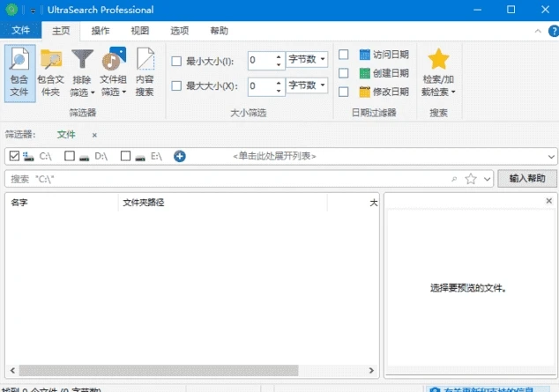Open quick access toolbar dropdown arrow

click(33, 11)
